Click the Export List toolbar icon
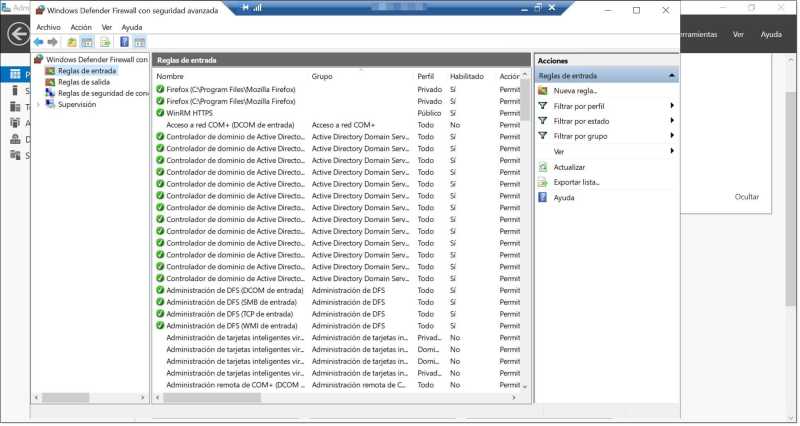 click(105, 42)
